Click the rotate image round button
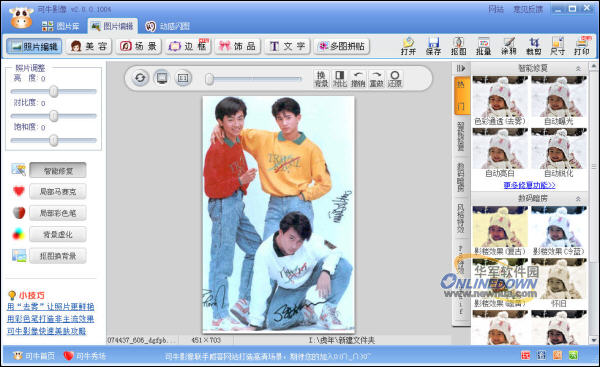 coord(140,78)
